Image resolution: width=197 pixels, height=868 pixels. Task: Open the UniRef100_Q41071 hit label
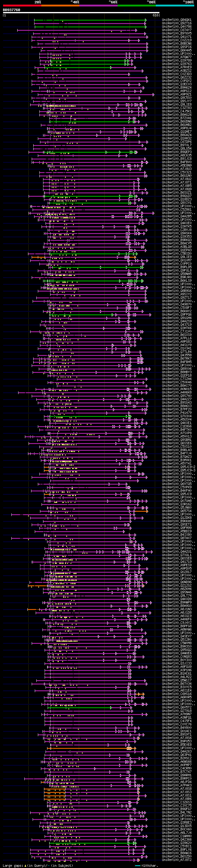pos(177,37)
